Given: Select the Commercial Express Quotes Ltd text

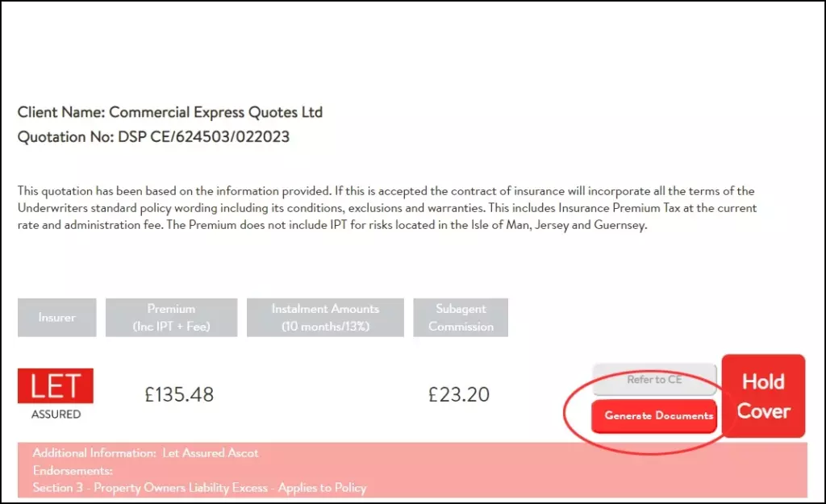Looking at the screenshot, I should 215,112.
